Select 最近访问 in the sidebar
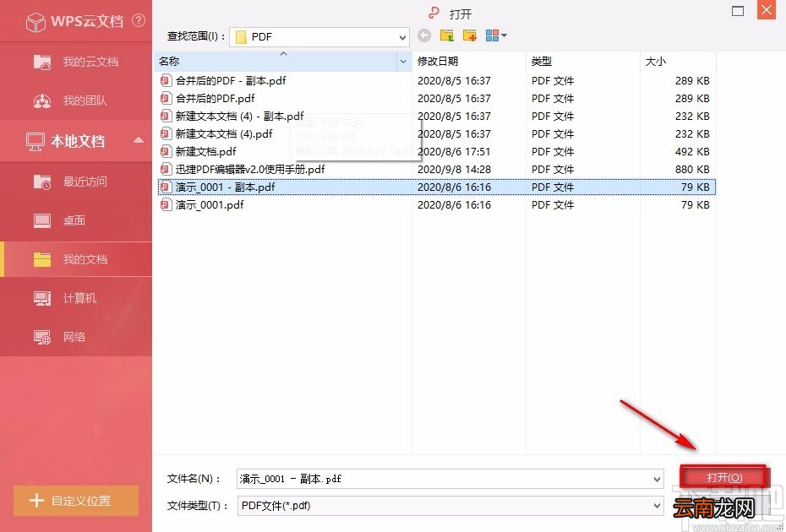Screen dimensions: 786x532 [76, 182]
